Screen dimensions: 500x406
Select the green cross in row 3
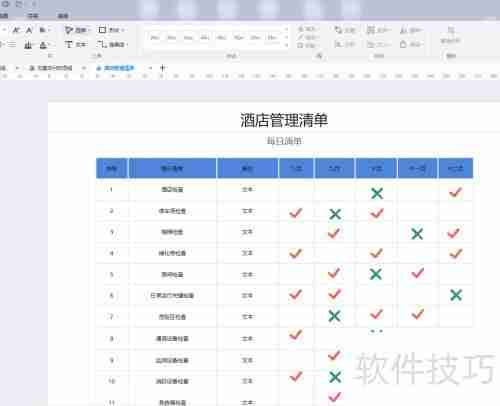(417, 234)
